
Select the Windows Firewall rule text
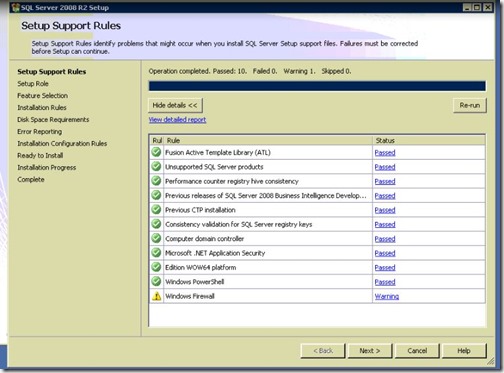tap(190, 296)
